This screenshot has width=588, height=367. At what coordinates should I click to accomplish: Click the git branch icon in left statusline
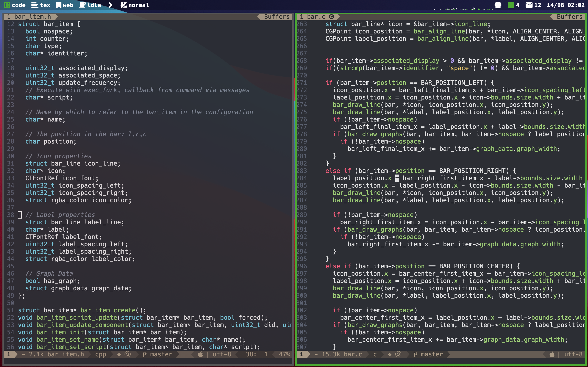pos(145,354)
